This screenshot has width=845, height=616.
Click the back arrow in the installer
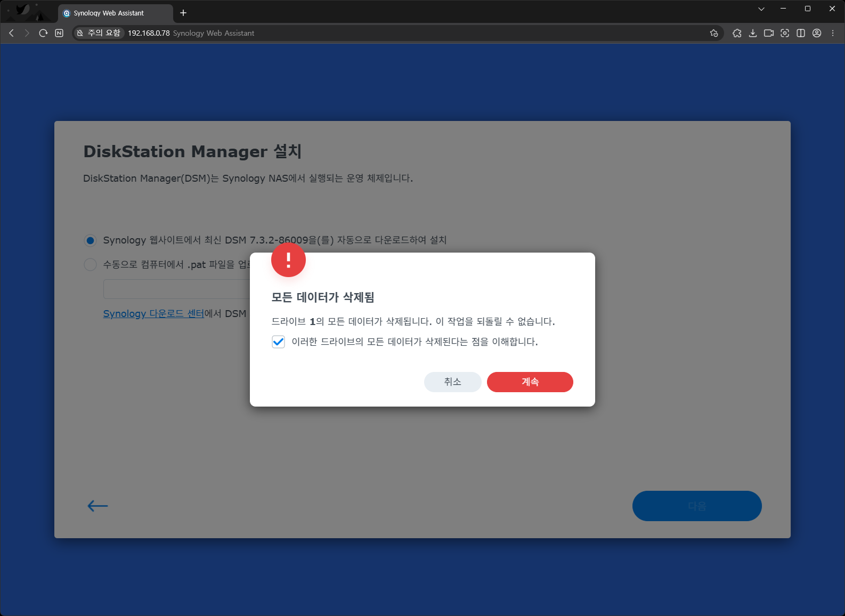(97, 506)
